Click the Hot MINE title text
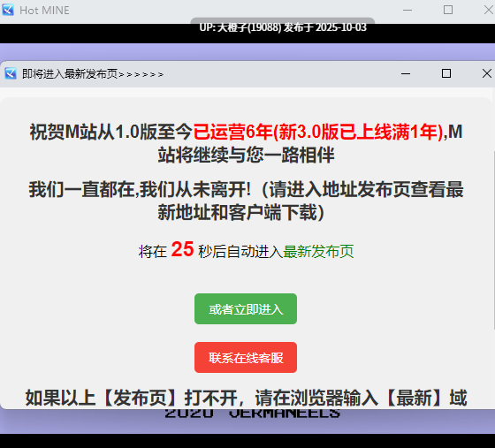495x448 pixels. pos(44,11)
